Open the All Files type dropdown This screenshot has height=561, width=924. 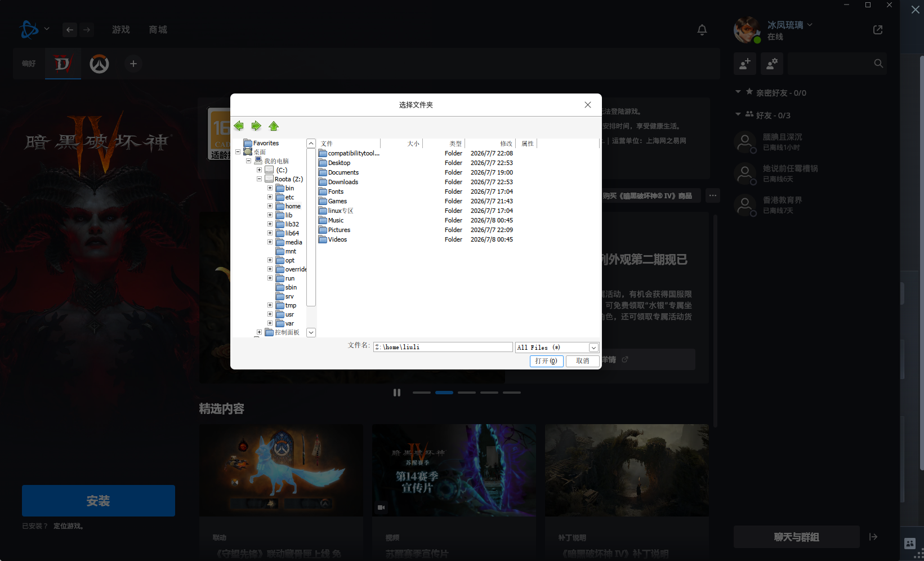(593, 348)
